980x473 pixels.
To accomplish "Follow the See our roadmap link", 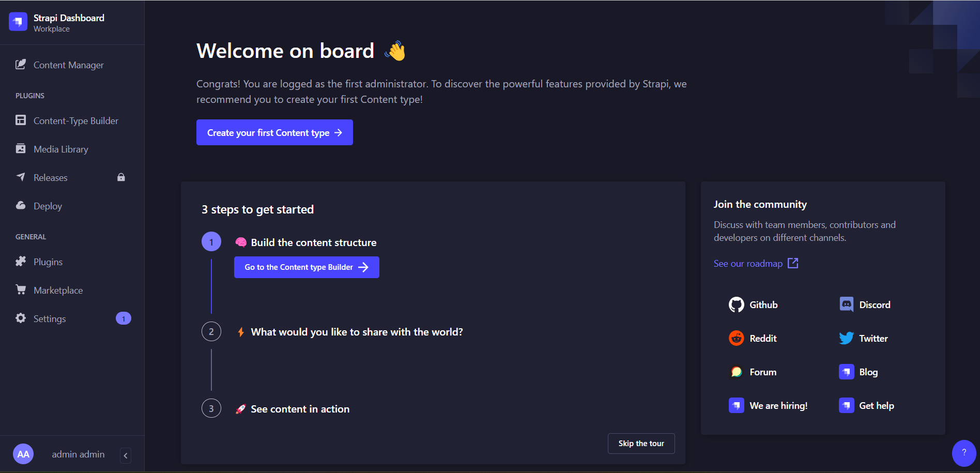I will tap(755, 264).
